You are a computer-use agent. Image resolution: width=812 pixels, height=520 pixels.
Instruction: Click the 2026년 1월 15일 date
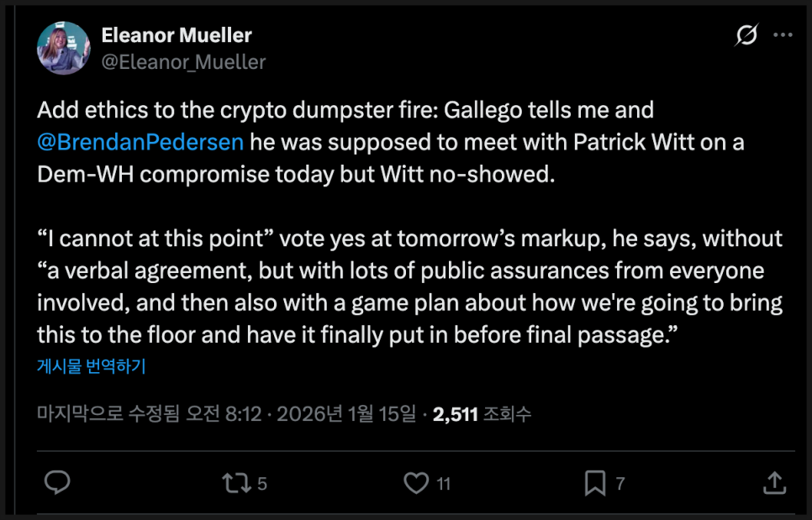tap(346, 413)
